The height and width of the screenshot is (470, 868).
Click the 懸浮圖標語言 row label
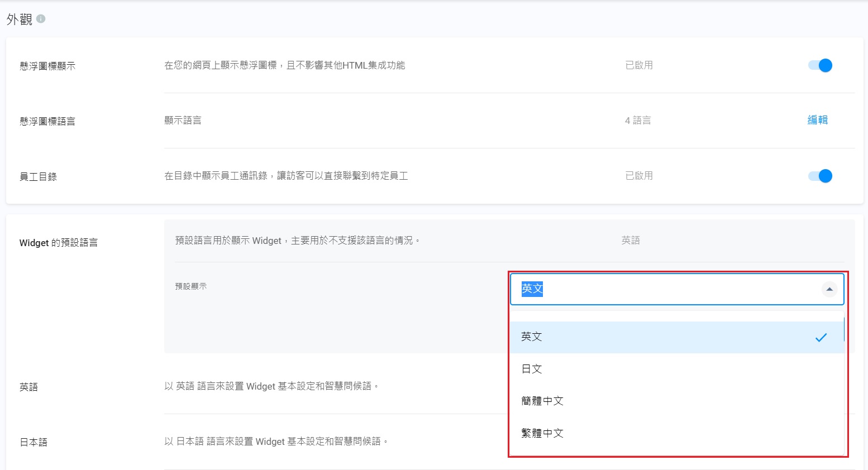click(47, 121)
